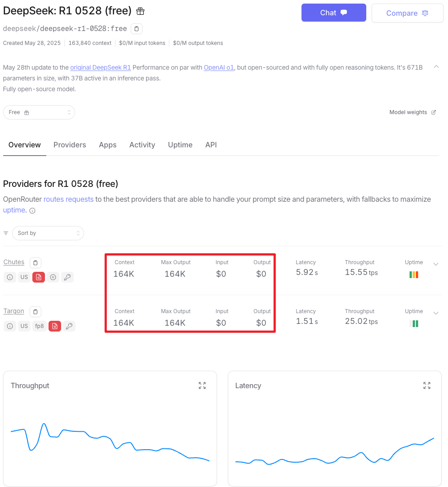
Task: Click the Created May 28, 2025 text
Action: pyautogui.click(x=32, y=43)
